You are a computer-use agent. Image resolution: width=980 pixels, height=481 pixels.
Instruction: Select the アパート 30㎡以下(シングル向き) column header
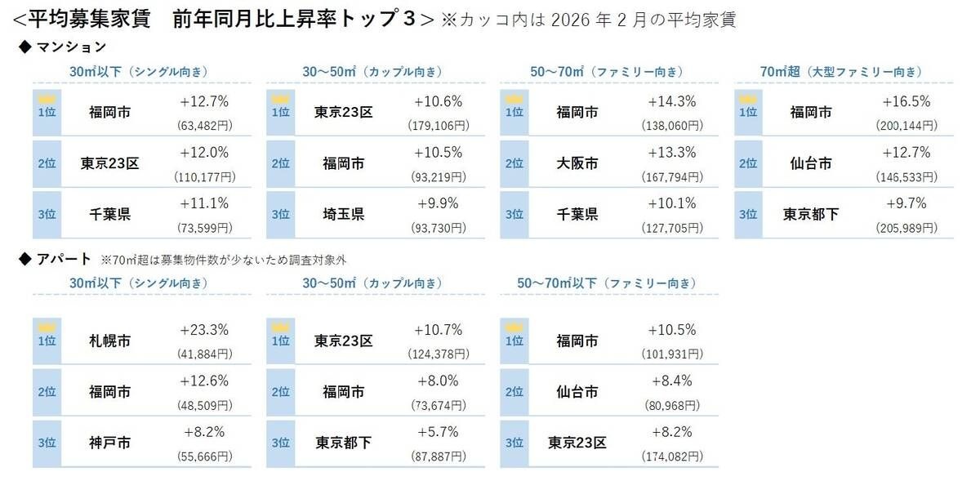139,283
